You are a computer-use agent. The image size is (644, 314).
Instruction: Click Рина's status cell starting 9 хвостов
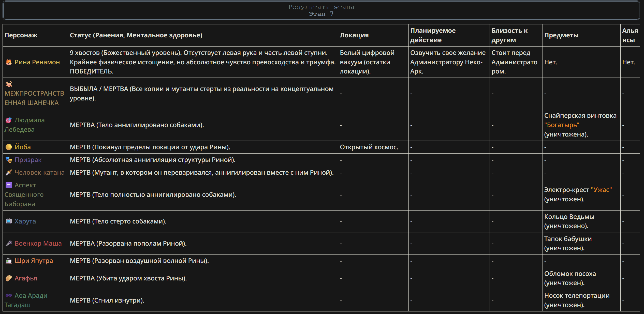pyautogui.click(x=203, y=62)
